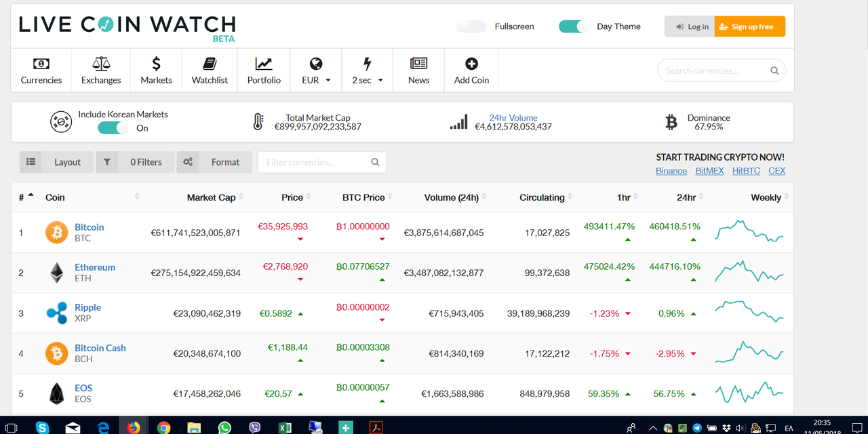868x434 pixels.
Task: Toggle the Day Theme switch
Action: 574,26
